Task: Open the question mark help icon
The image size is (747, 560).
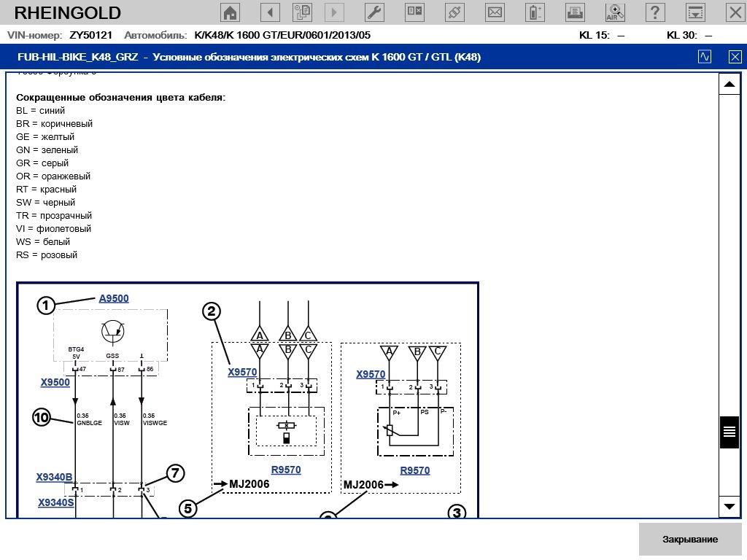Action: tap(656, 12)
